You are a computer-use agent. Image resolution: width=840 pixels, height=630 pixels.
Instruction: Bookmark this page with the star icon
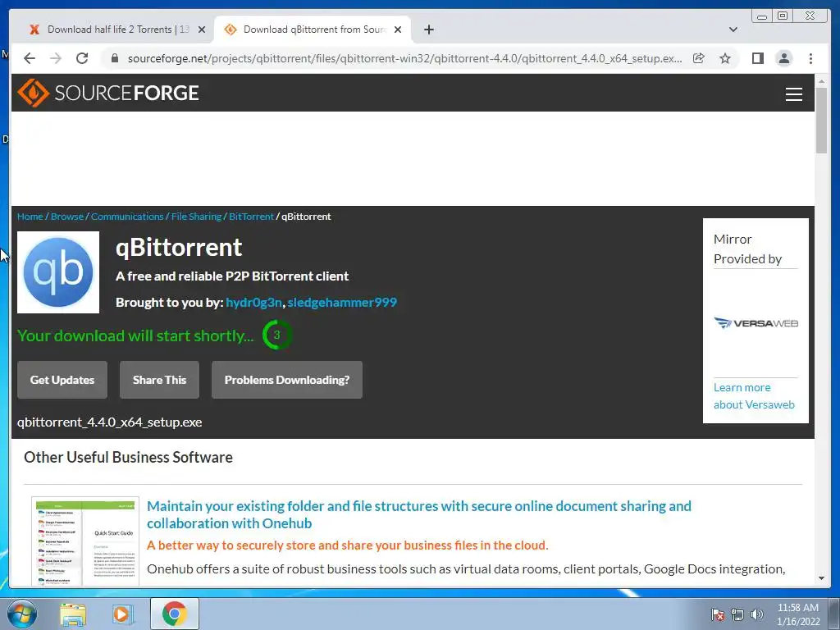tap(725, 58)
